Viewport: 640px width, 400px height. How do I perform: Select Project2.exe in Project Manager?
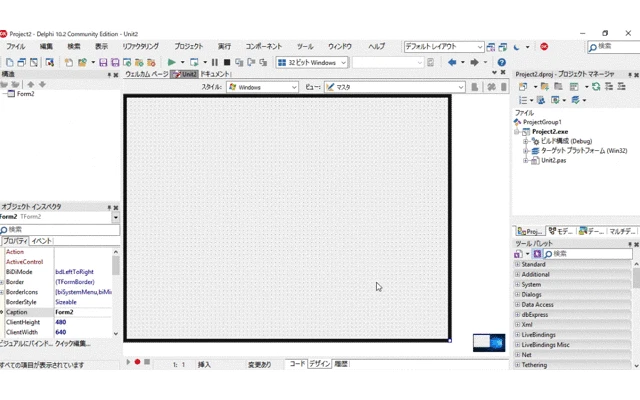550,132
